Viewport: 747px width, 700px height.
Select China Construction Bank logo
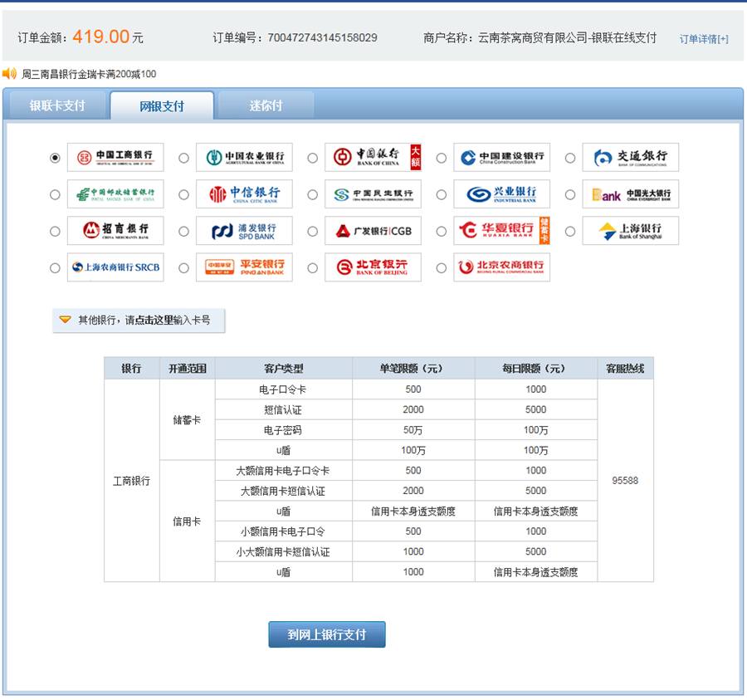point(501,157)
